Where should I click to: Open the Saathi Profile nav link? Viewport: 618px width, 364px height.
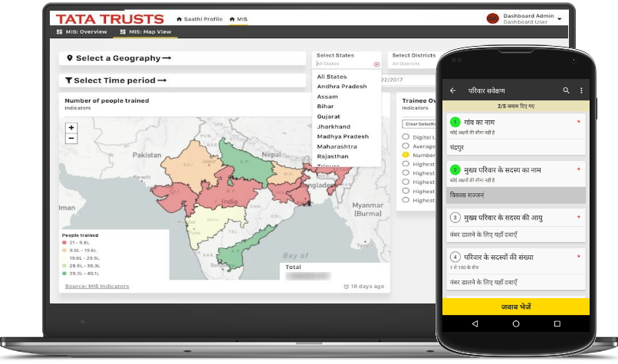coord(199,19)
